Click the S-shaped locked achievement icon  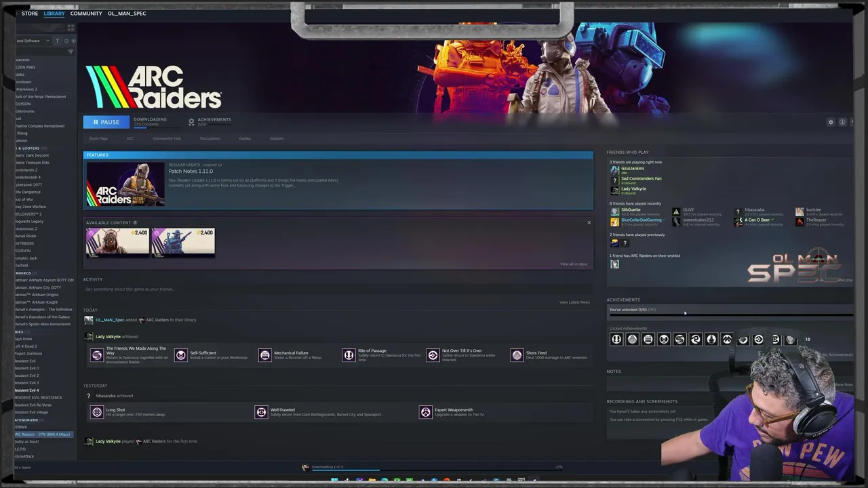click(x=679, y=340)
